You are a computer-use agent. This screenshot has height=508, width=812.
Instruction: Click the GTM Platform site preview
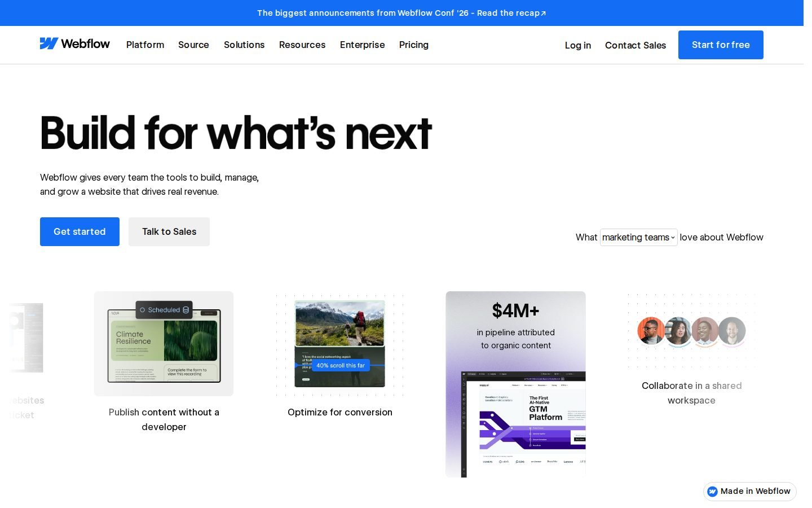(x=524, y=424)
